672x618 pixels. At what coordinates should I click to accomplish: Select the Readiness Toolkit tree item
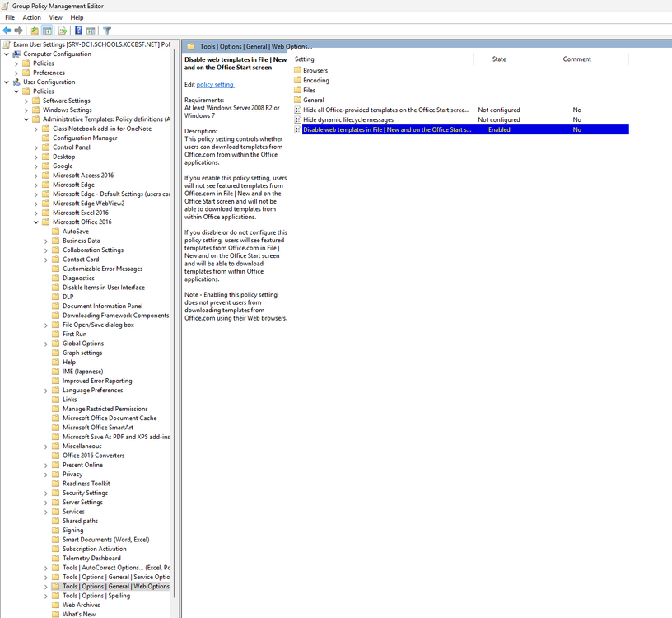[86, 484]
